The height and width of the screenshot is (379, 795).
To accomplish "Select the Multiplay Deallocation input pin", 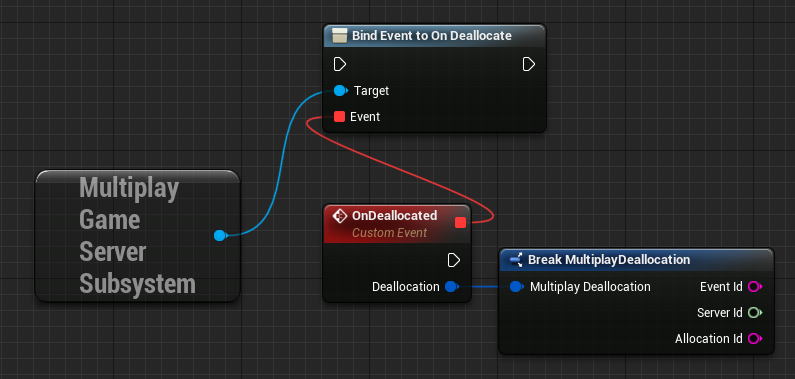I will coord(517,287).
